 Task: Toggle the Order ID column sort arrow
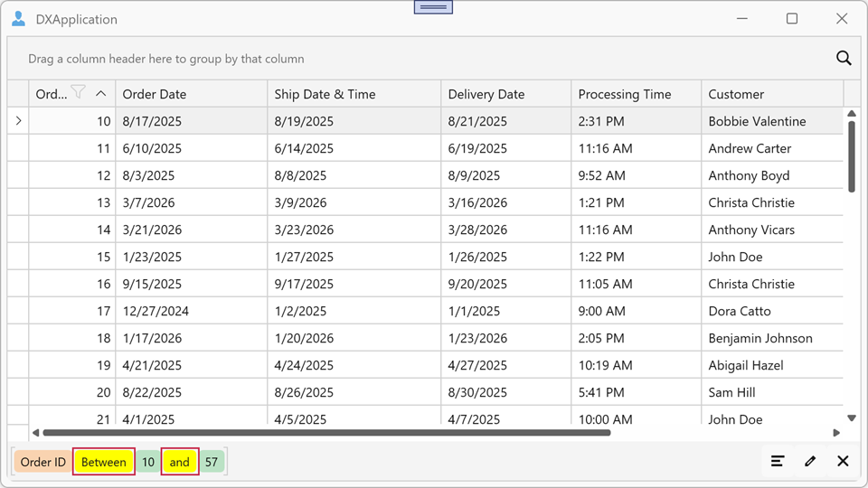click(x=100, y=93)
